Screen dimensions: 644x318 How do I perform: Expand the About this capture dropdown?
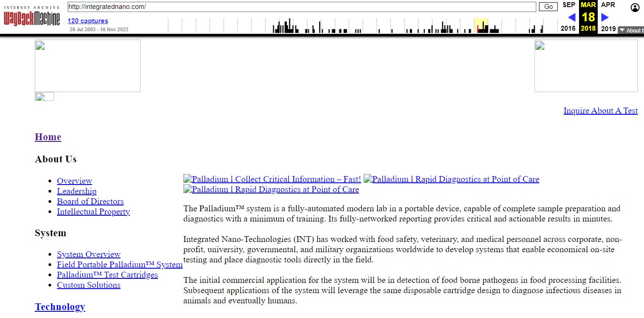click(x=631, y=30)
